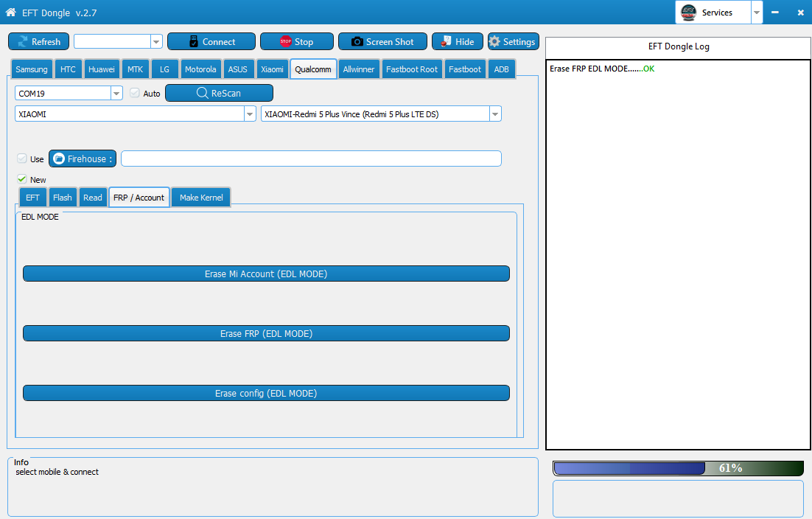Screen dimensions: 812x519
Task: Close the EFT Dongle window
Action: [801, 13]
